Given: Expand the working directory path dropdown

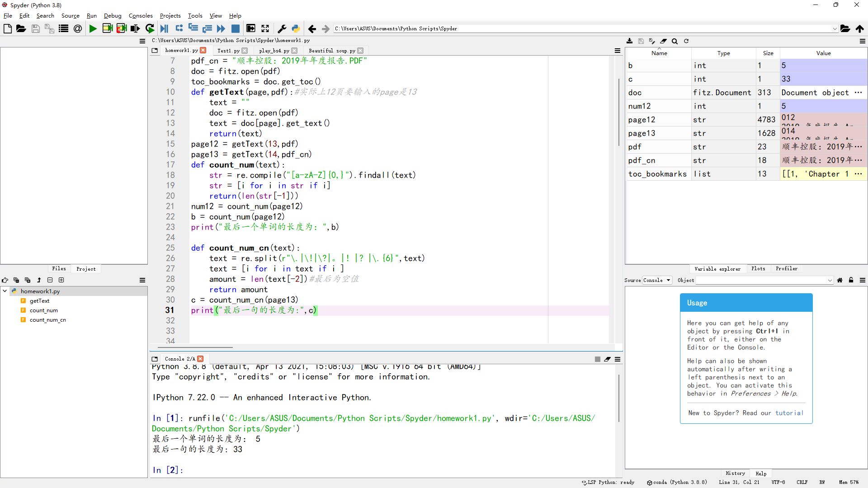Looking at the screenshot, I should [x=835, y=28].
